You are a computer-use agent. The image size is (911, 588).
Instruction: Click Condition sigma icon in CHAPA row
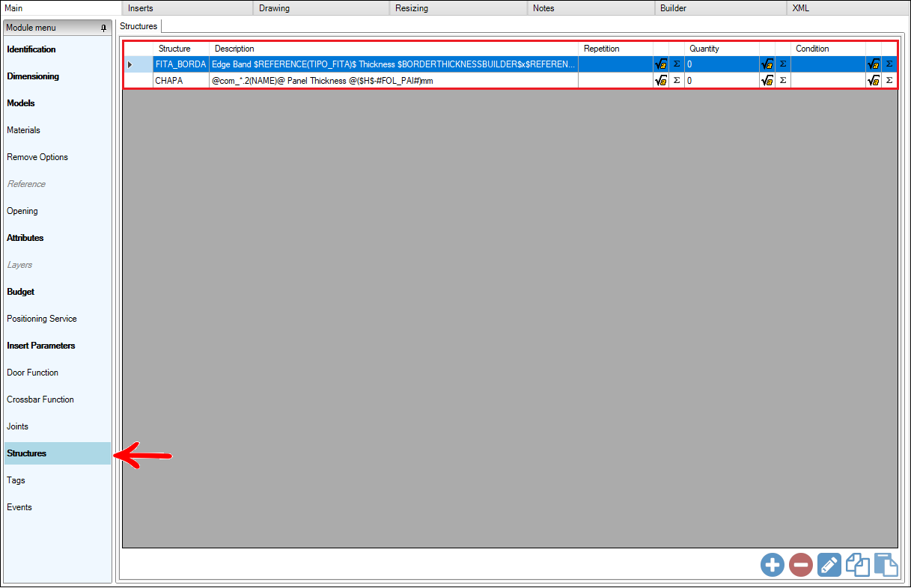tap(889, 80)
